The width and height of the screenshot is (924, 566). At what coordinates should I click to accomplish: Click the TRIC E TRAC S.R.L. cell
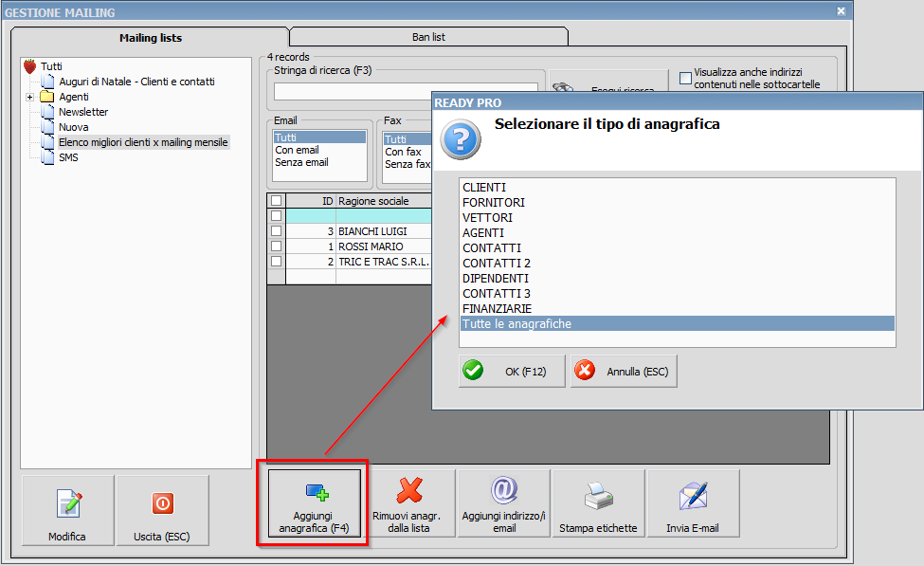(384, 261)
